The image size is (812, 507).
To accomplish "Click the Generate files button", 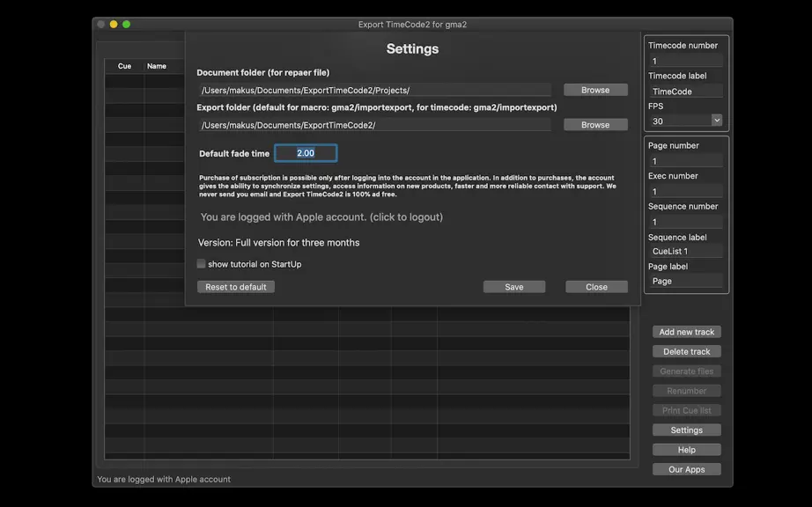I will click(687, 371).
